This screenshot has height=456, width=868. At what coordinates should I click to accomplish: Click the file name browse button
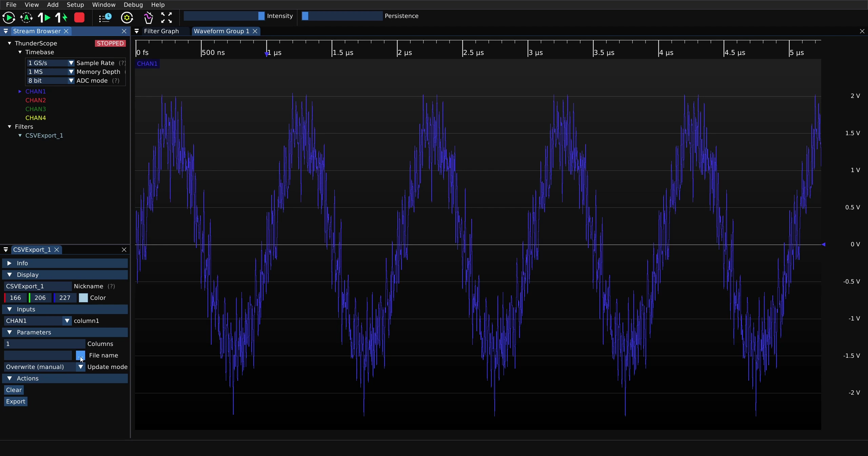pos(80,355)
